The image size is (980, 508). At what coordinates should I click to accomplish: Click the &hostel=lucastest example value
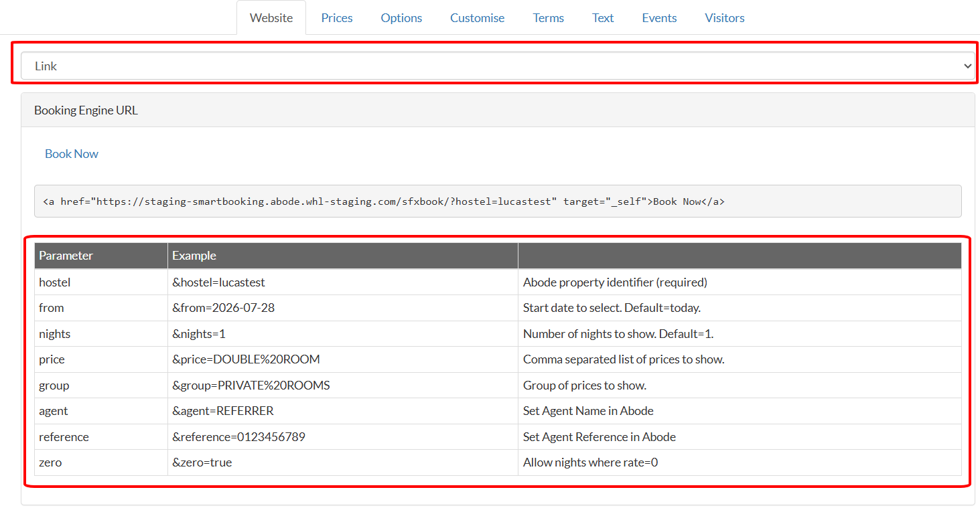(x=218, y=282)
